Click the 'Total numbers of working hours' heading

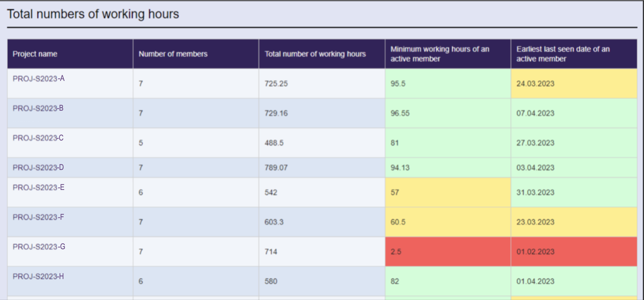coord(93,14)
